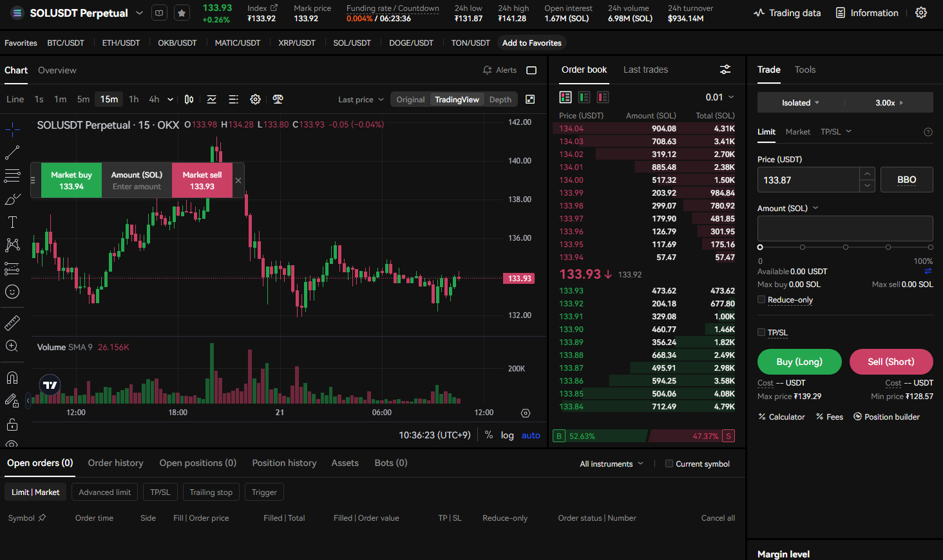This screenshot has width=943, height=560.
Task: Open the emoji icons tool
Action: [x=12, y=292]
